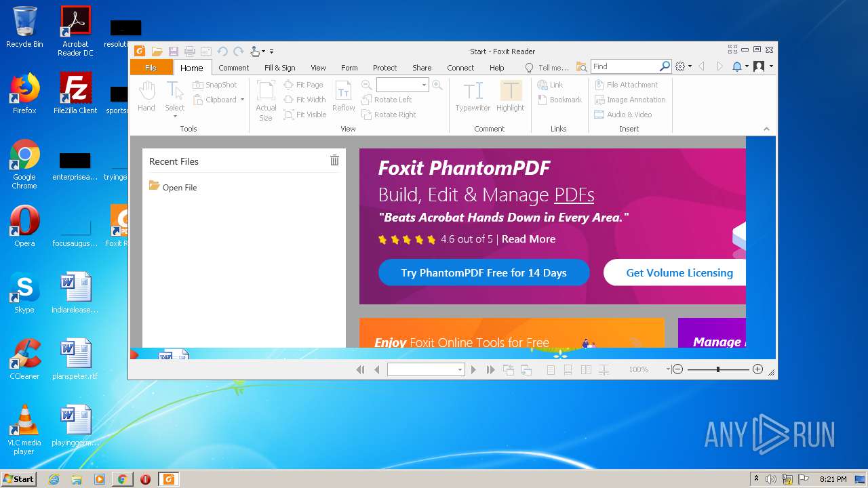Open the 100% zoom dropdown in status bar
The image size is (868, 488).
pos(667,369)
